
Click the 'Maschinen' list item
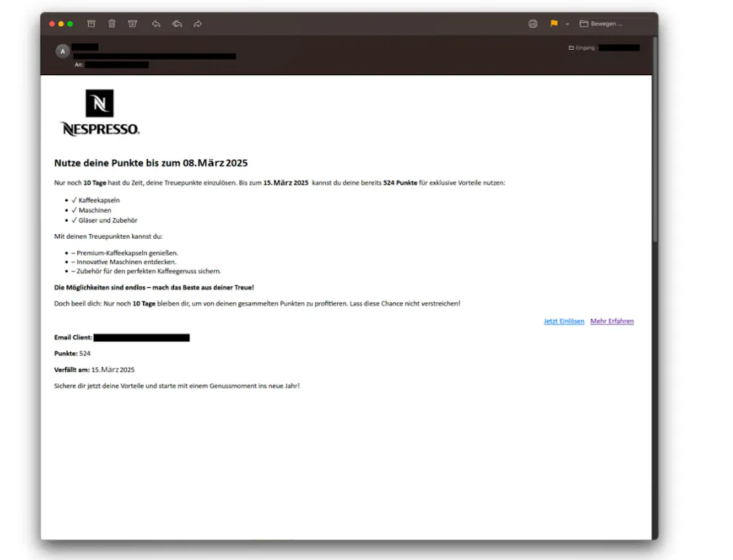tap(91, 210)
